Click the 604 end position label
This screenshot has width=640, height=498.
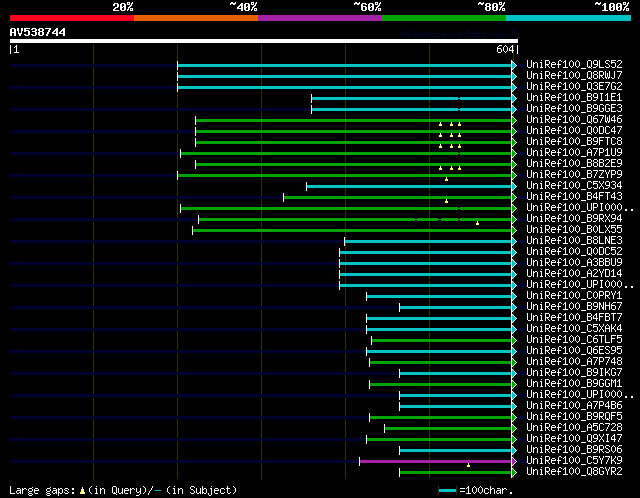point(505,49)
